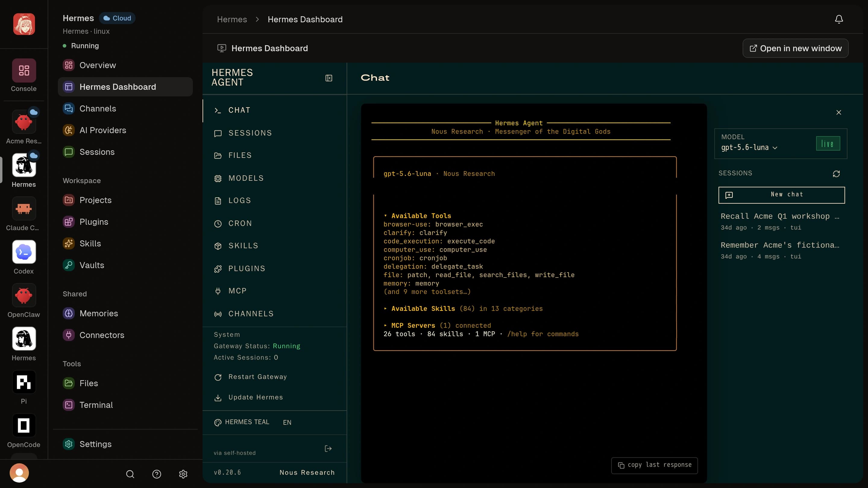Click Update Hermes

tap(249, 397)
